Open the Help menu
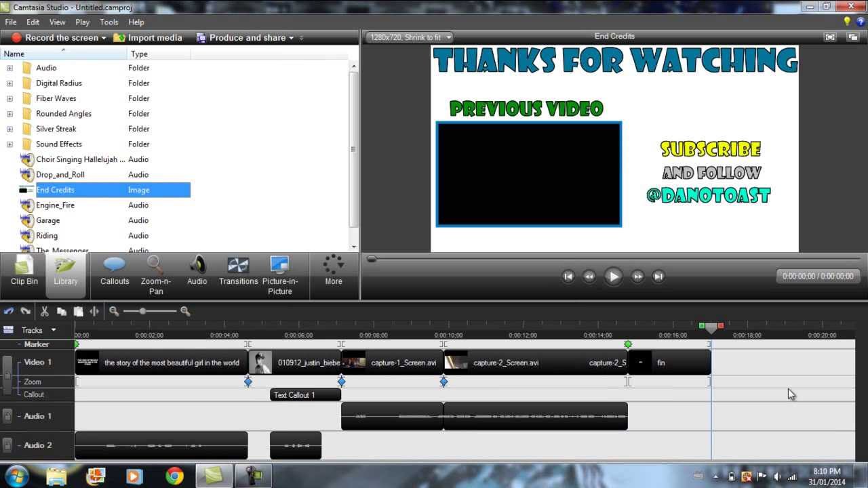Viewport: 868px width, 488px height. coord(136,22)
